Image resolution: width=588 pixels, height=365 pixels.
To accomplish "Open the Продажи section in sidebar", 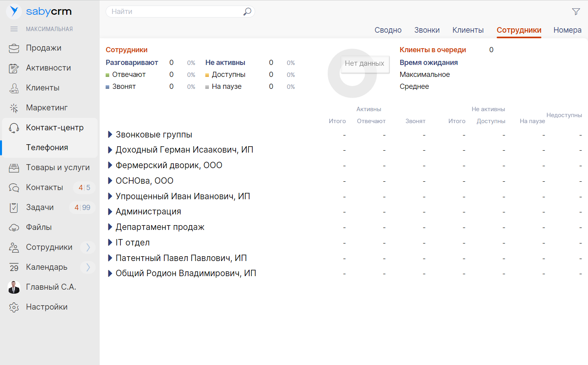I will coord(44,48).
